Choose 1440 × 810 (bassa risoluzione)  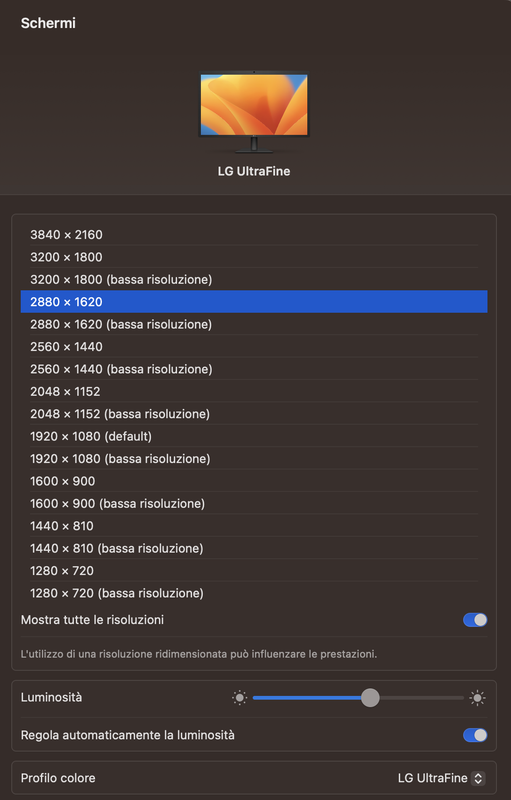[254, 548]
